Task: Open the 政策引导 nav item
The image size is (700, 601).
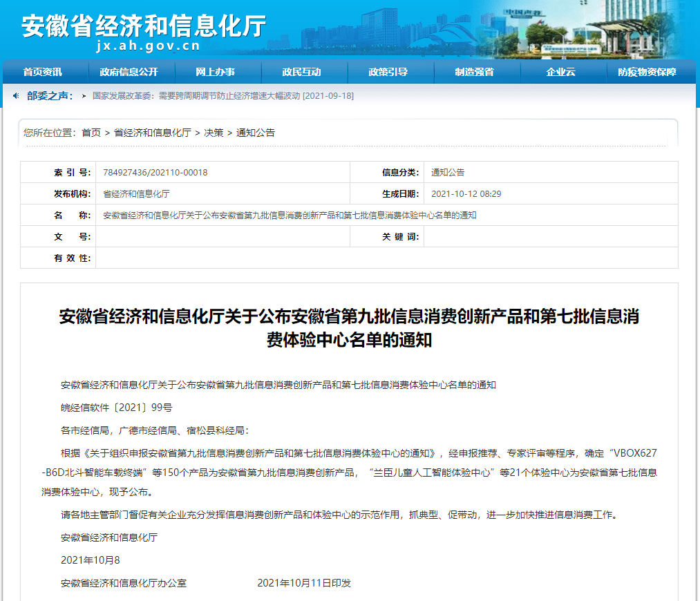Action: (x=388, y=72)
